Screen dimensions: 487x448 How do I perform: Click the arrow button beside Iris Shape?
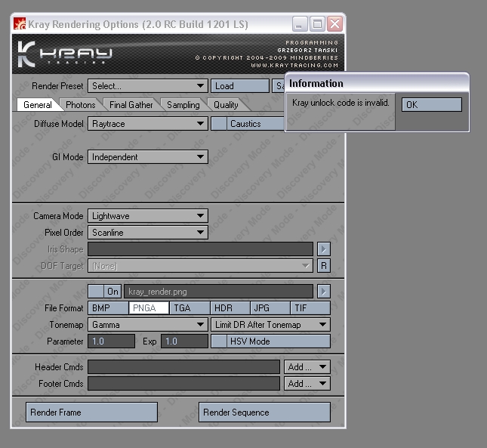click(x=323, y=249)
